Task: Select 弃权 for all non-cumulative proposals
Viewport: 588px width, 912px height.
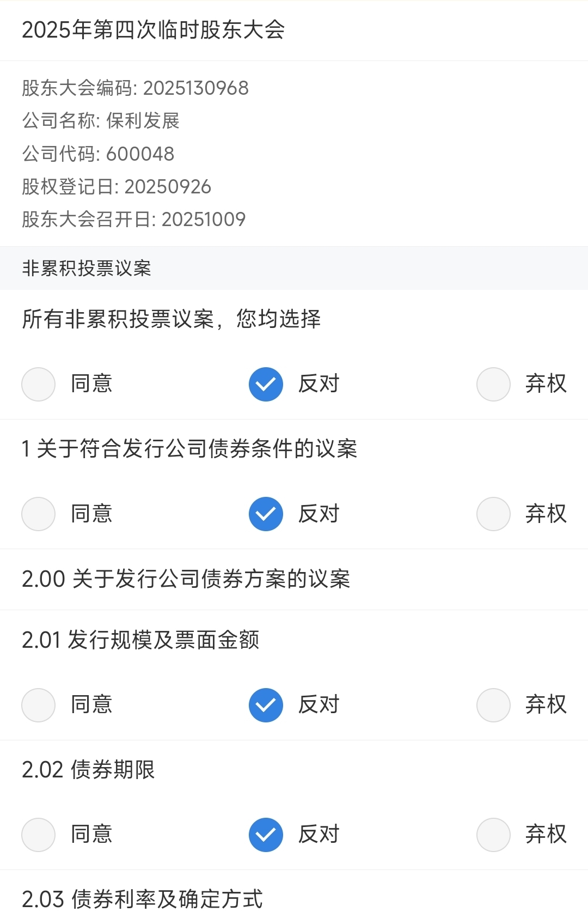Action: click(493, 384)
